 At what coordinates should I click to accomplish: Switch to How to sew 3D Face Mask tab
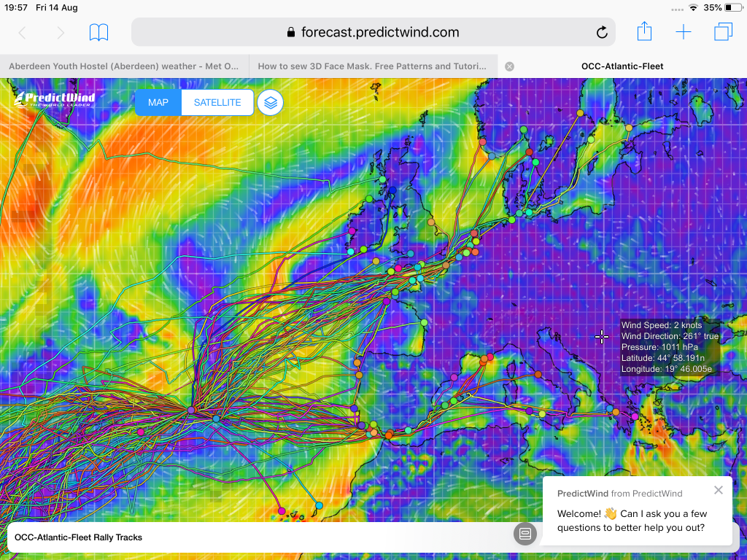[x=372, y=66]
